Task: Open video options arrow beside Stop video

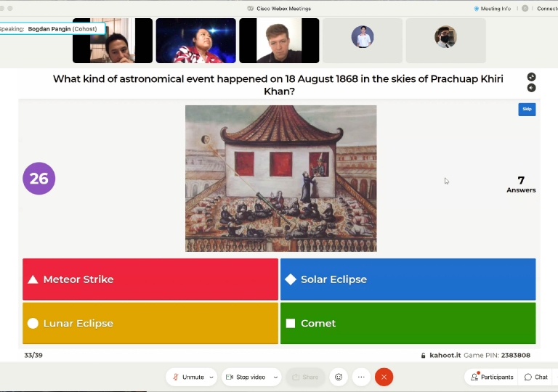Action: (x=275, y=377)
